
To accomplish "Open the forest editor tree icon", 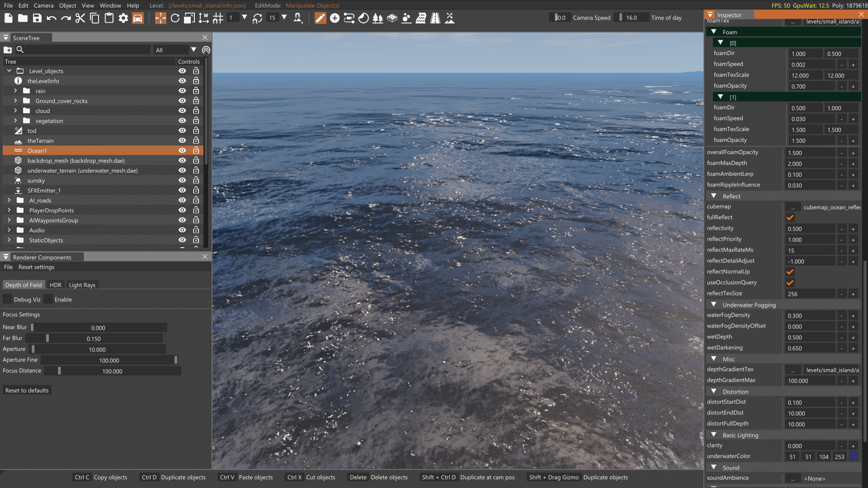I will point(377,18).
